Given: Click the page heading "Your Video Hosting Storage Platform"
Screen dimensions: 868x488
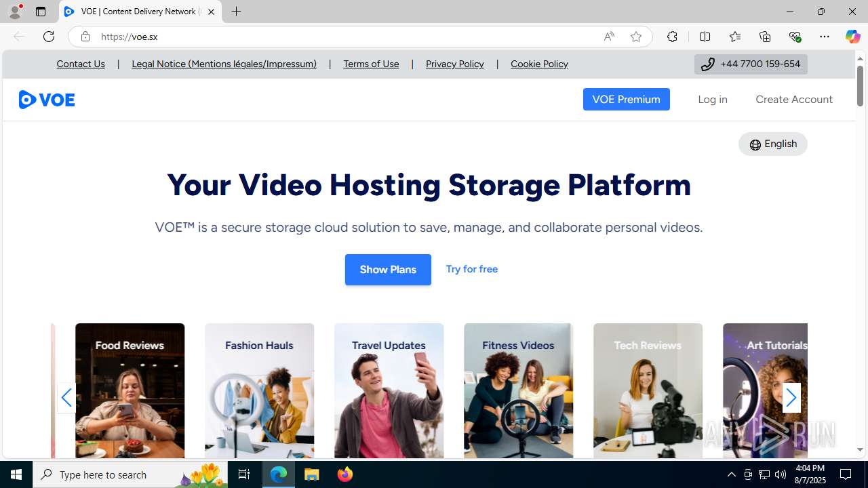Looking at the screenshot, I should (x=429, y=185).
